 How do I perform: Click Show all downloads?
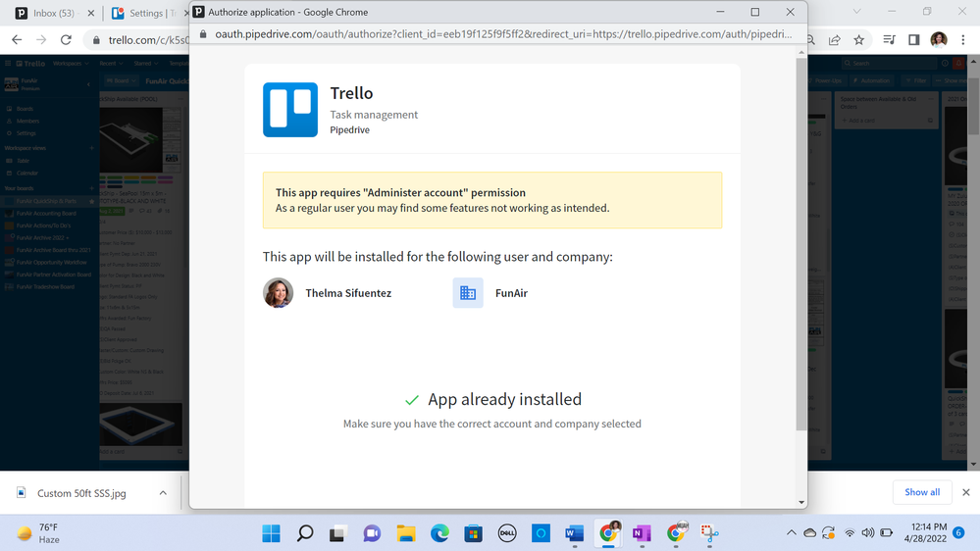(x=922, y=492)
